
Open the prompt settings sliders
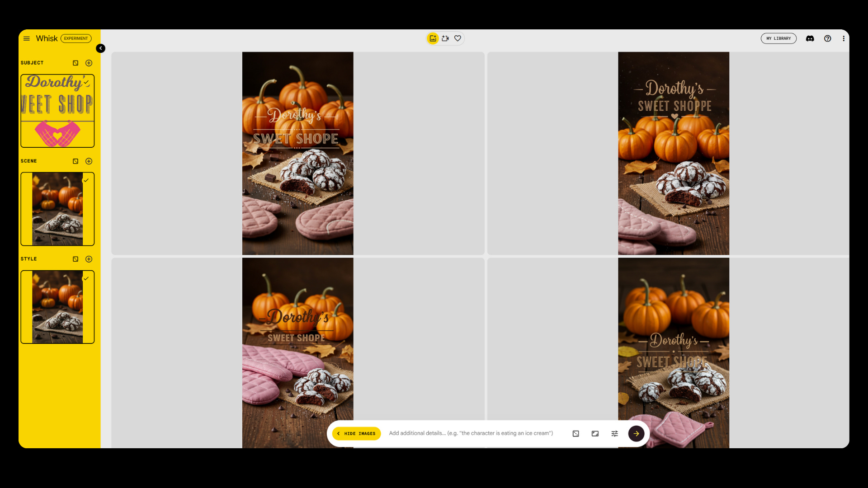(614, 433)
